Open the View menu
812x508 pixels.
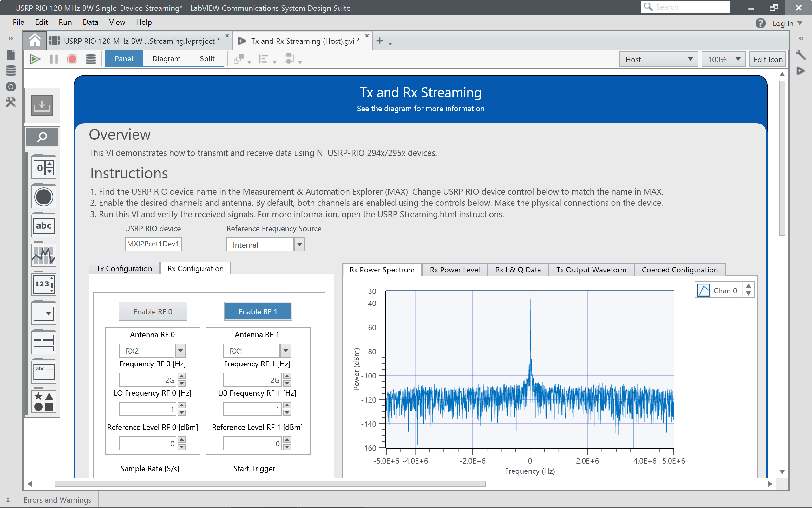(x=117, y=22)
